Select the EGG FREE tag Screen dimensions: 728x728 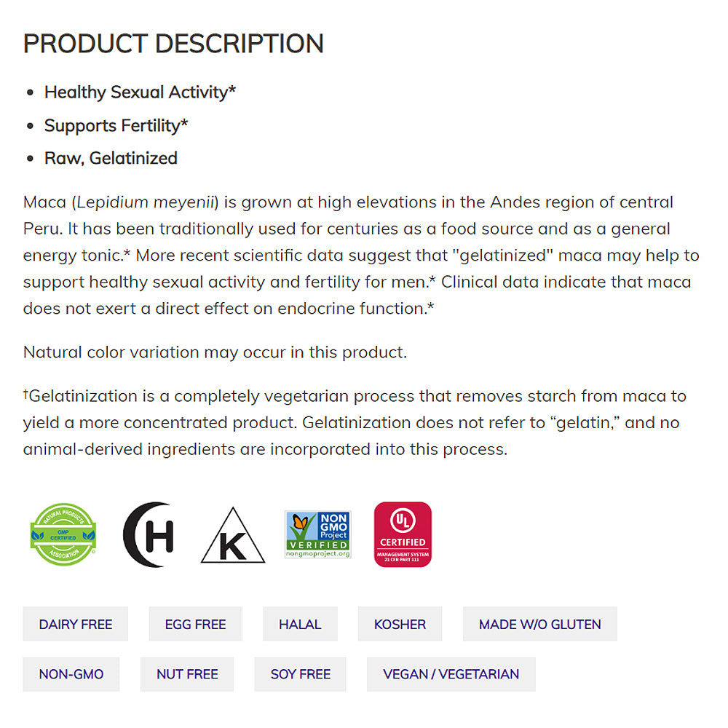click(x=195, y=624)
